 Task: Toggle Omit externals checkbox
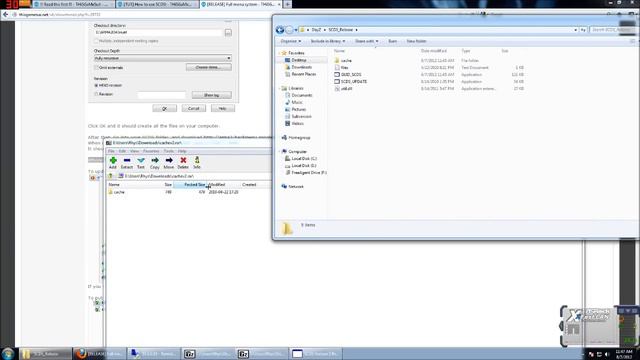click(x=96, y=68)
